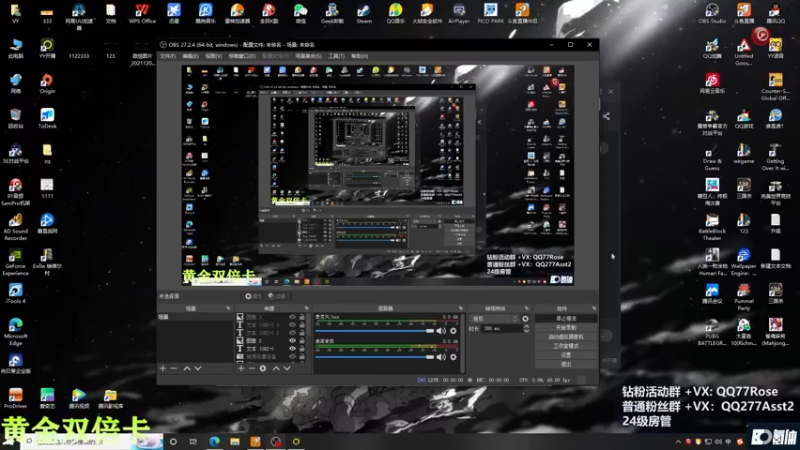Click the 停止推流 stop streaming button
The image size is (800, 450).
566,318
